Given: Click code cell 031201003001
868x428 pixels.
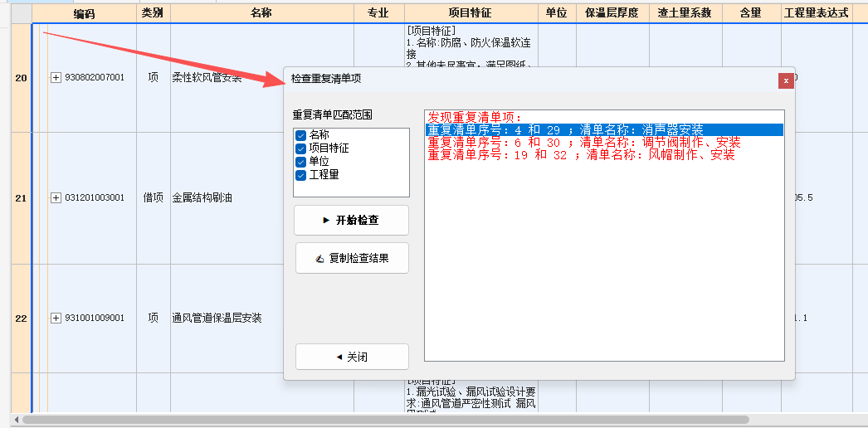Looking at the screenshot, I should (95, 198).
